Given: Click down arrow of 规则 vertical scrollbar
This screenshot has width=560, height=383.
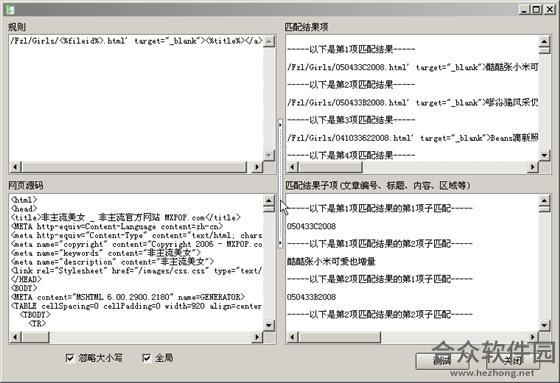Looking at the screenshot, I should tap(269, 155).
